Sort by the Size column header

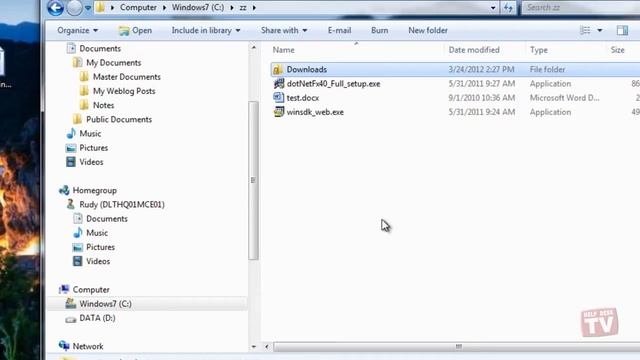coord(618,50)
